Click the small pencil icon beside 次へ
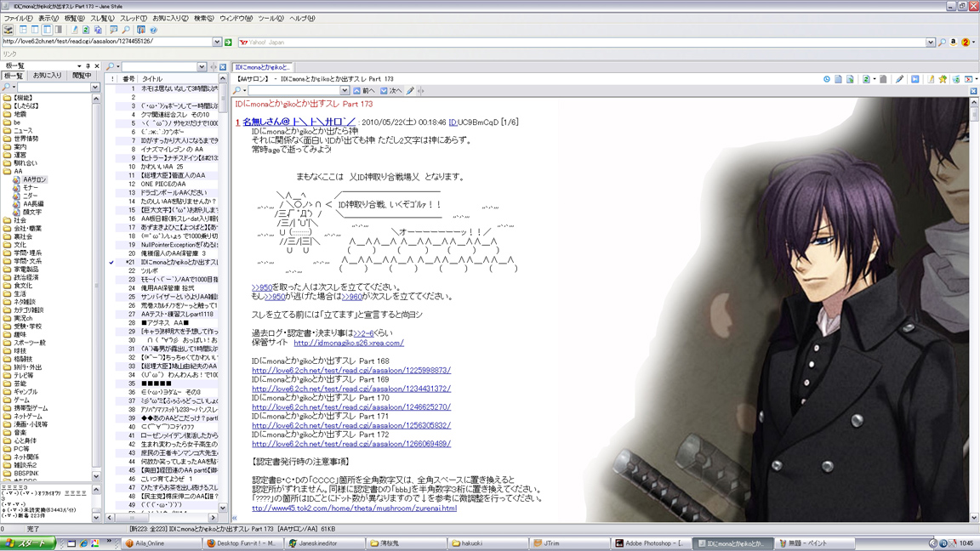Image resolution: width=980 pixels, height=551 pixels. (x=410, y=91)
